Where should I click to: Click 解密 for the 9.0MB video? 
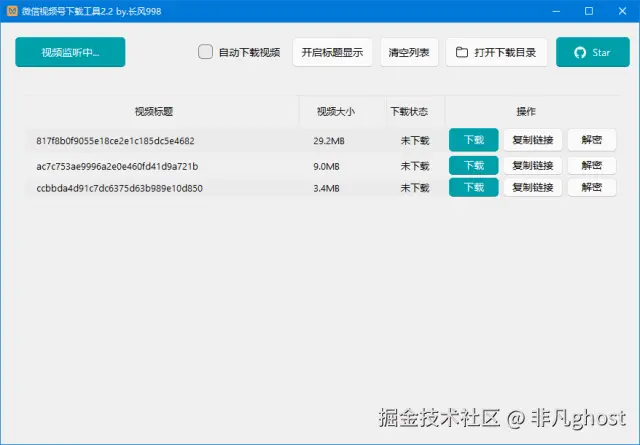coord(592,165)
